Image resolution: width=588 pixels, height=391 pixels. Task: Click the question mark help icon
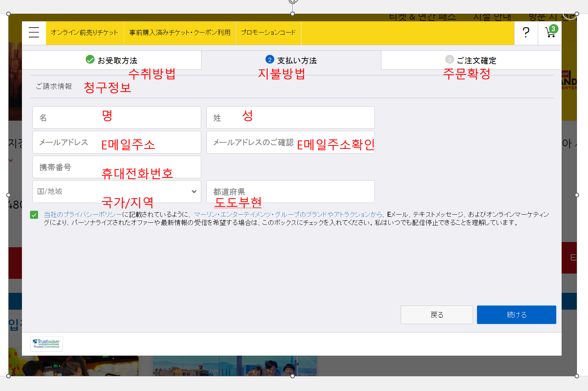(526, 33)
